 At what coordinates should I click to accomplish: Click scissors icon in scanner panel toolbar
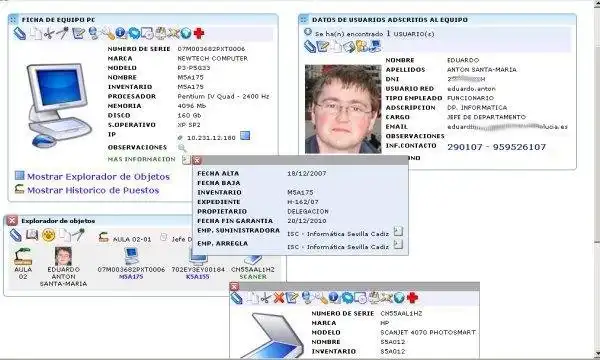click(x=265, y=298)
